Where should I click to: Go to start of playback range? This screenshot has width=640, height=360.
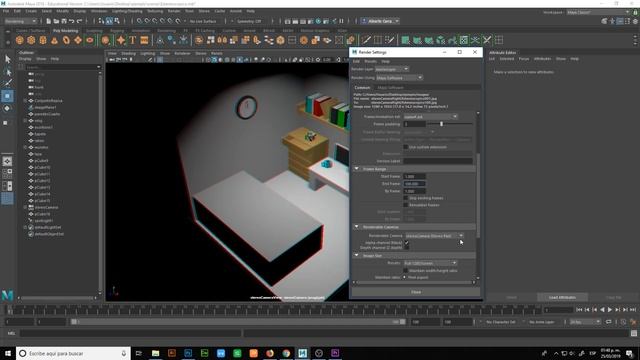pyautogui.click(x=579, y=310)
